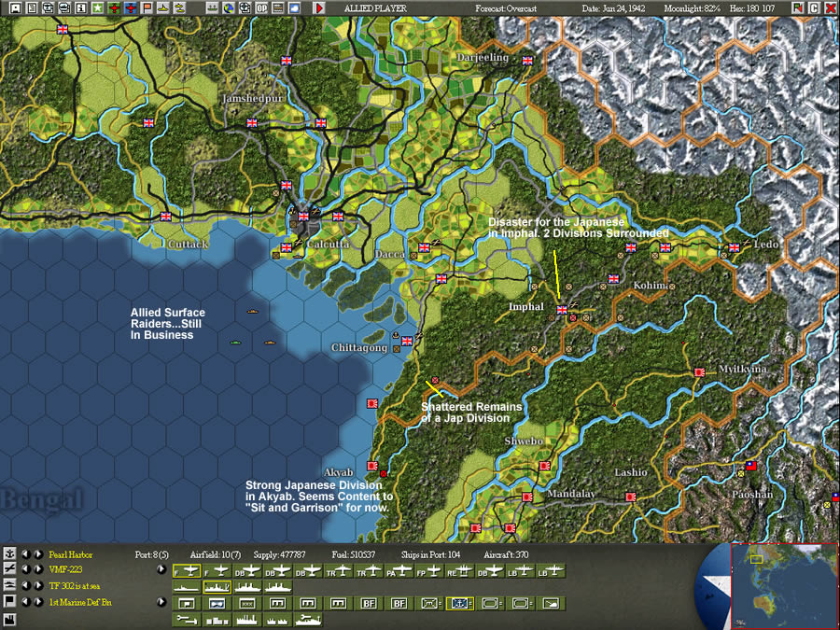Go to next air group after VMF-223
This screenshot has height=630, width=840.
click(38, 570)
